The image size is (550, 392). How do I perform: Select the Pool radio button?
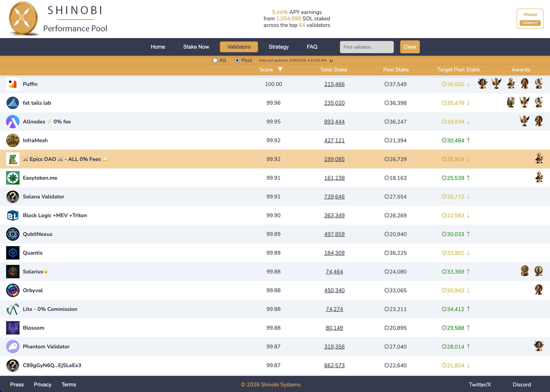[x=237, y=60]
